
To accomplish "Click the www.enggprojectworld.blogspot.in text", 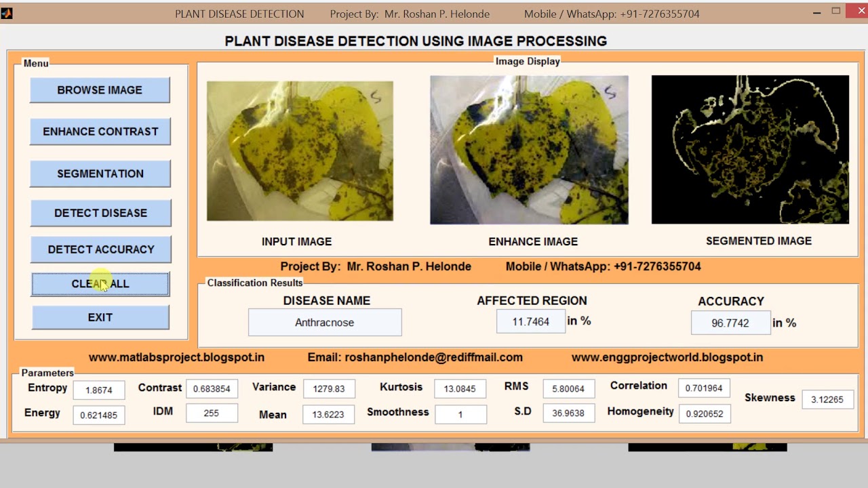I will coord(667,357).
